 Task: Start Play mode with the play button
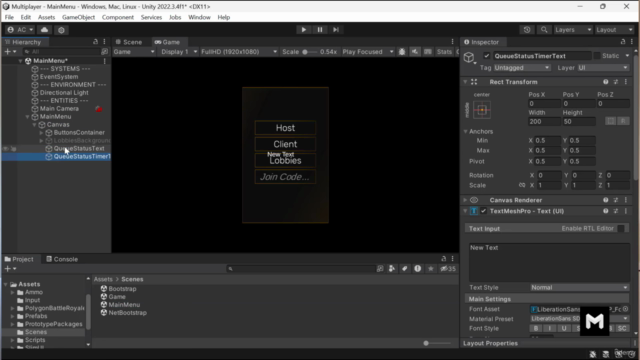point(303,30)
